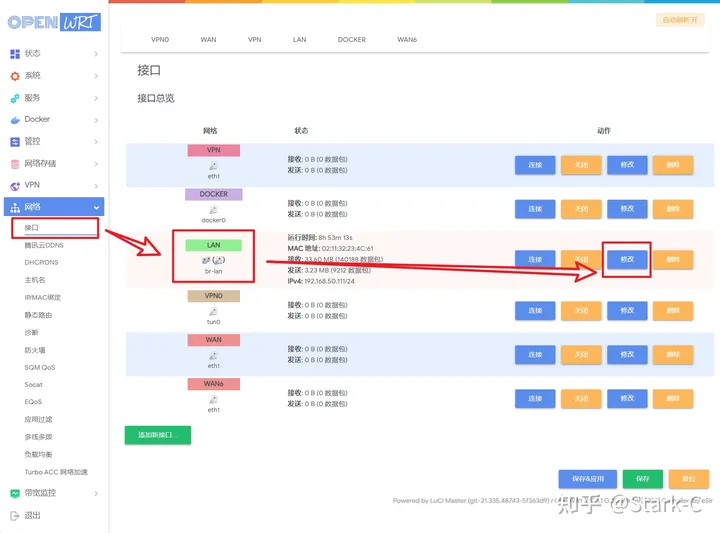
Task: Open the SQM QoS submenu item
Action: coord(39,367)
